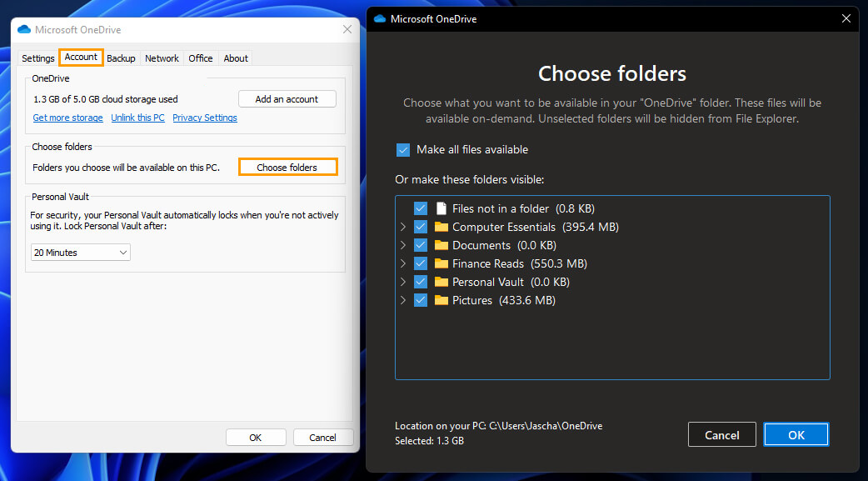Open Privacy Settings link
The image size is (868, 481).
(x=205, y=118)
